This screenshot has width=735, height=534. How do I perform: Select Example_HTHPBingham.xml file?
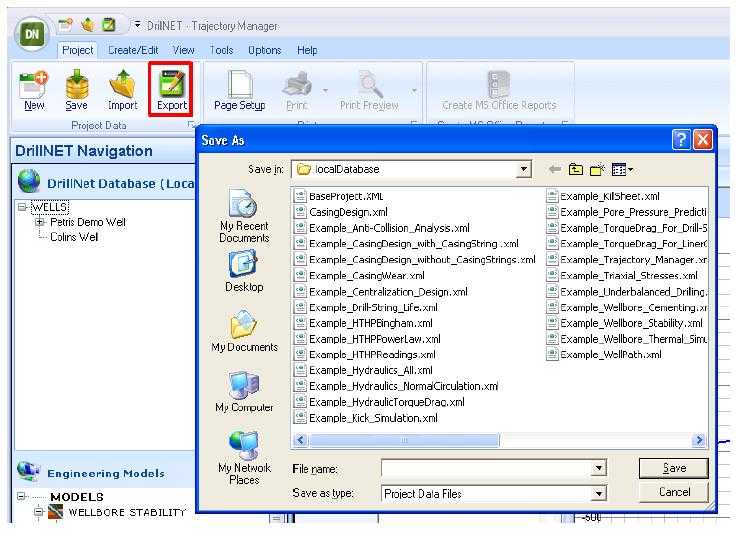tap(364, 323)
